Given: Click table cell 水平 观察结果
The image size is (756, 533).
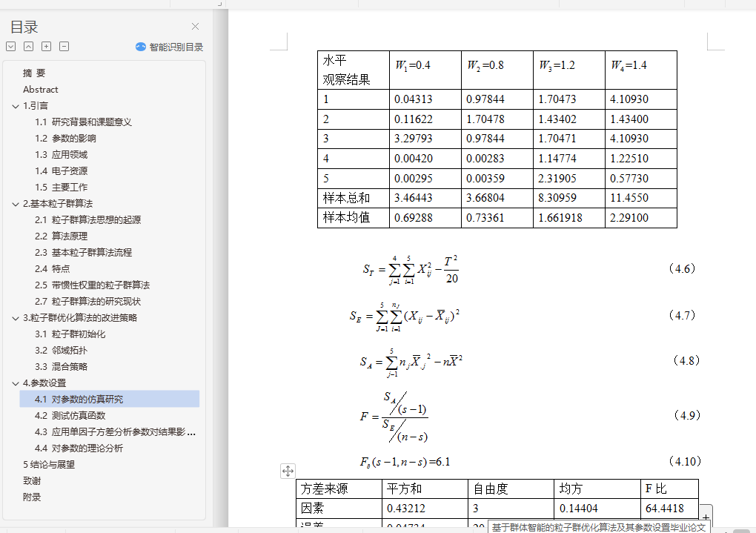Looking at the screenshot, I should pos(354,70).
